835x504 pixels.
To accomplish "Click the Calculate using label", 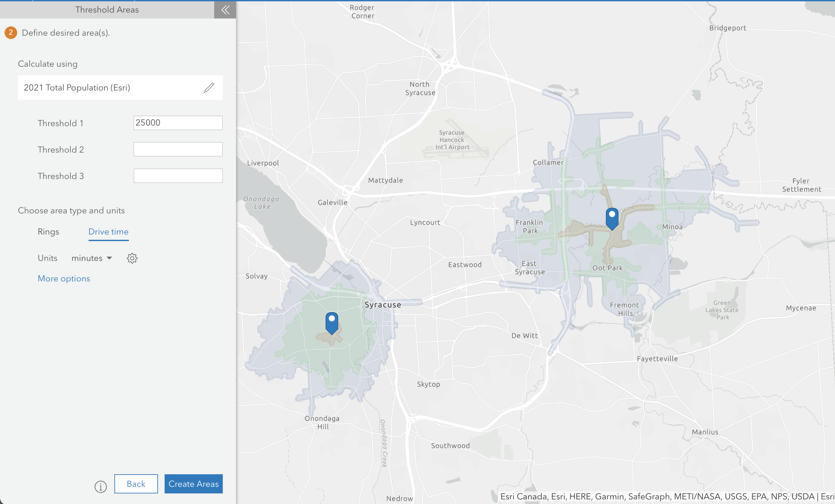I will pyautogui.click(x=48, y=64).
